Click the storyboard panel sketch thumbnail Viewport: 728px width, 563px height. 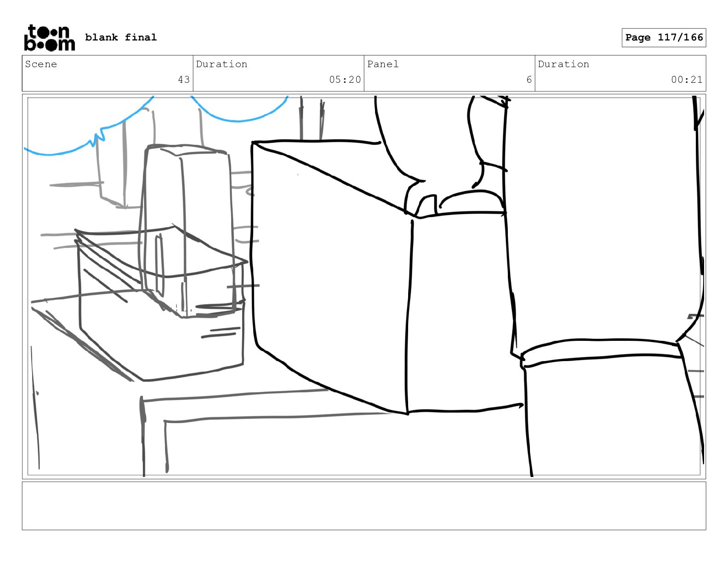click(x=364, y=286)
